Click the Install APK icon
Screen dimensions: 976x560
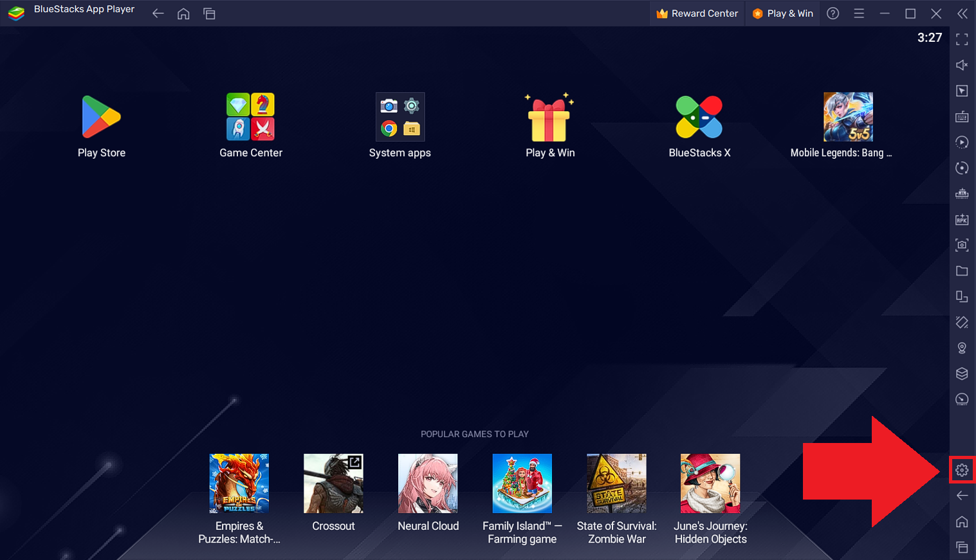tap(962, 219)
